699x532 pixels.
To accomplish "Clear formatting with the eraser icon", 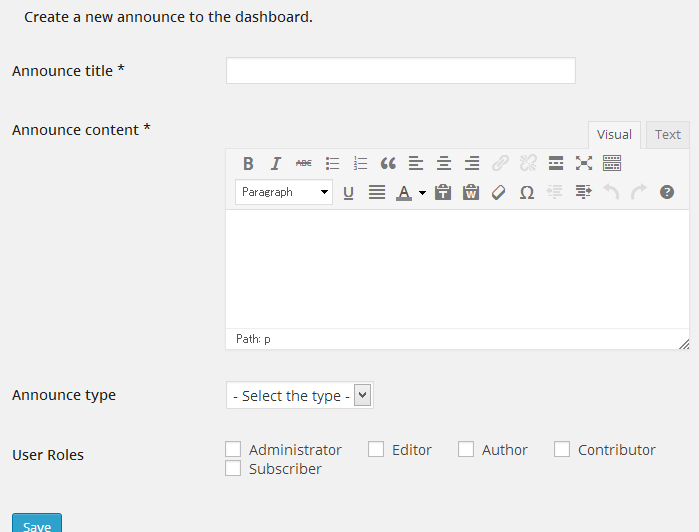I will [499, 193].
